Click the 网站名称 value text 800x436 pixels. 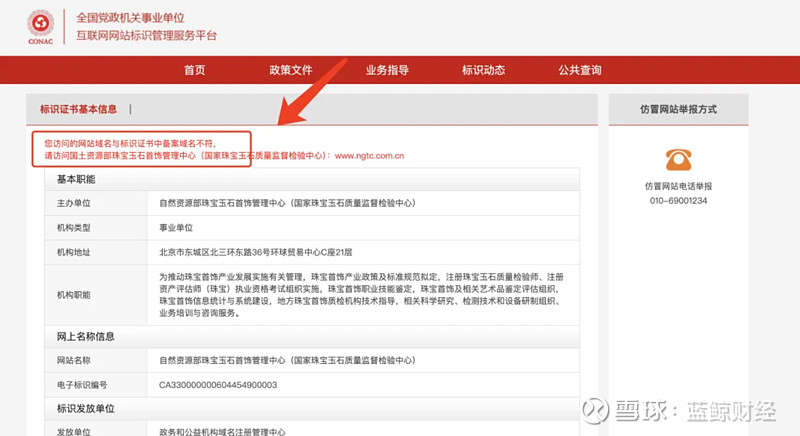coord(287,360)
